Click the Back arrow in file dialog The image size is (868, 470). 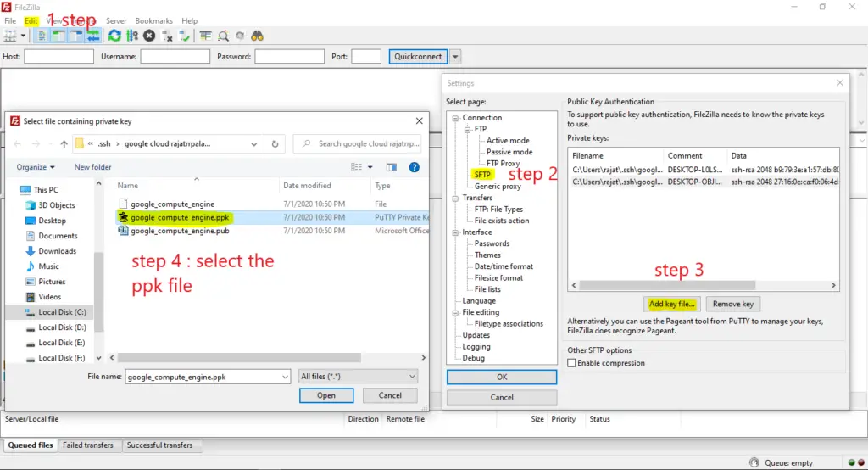click(17, 144)
